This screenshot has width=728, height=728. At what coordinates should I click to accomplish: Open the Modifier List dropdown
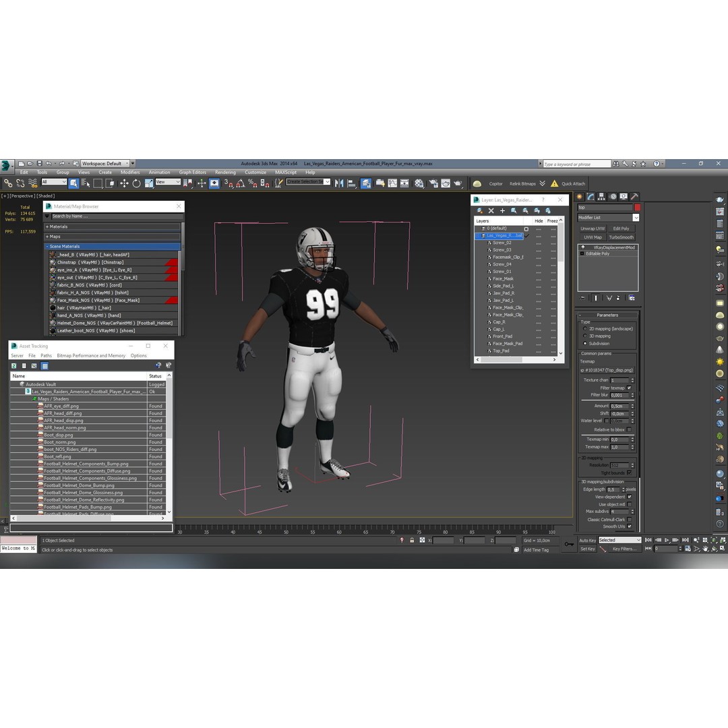click(608, 217)
